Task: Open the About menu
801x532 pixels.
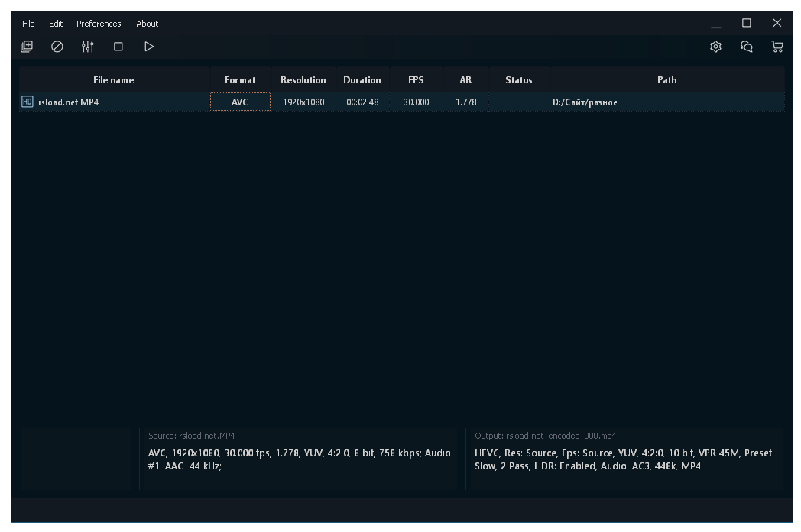Action: pos(147,24)
